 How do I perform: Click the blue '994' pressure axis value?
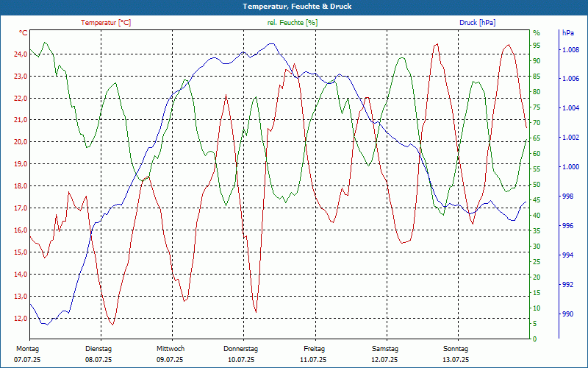point(568,255)
